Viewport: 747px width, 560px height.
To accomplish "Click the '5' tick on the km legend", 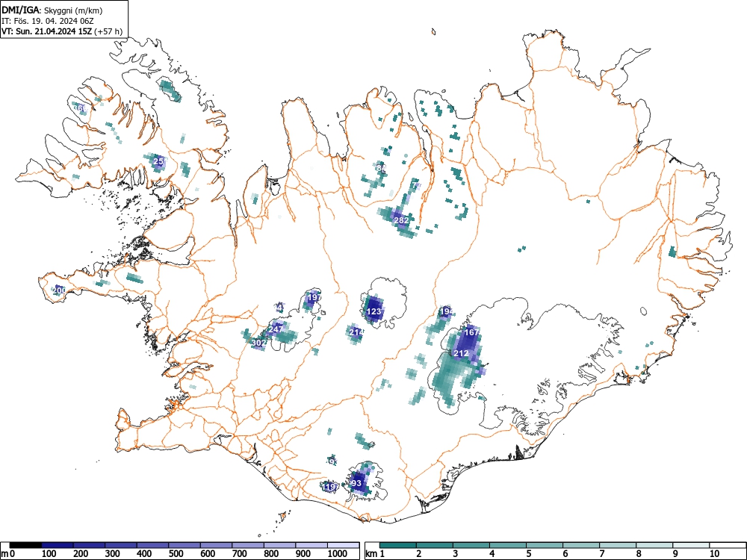I will (x=528, y=554).
